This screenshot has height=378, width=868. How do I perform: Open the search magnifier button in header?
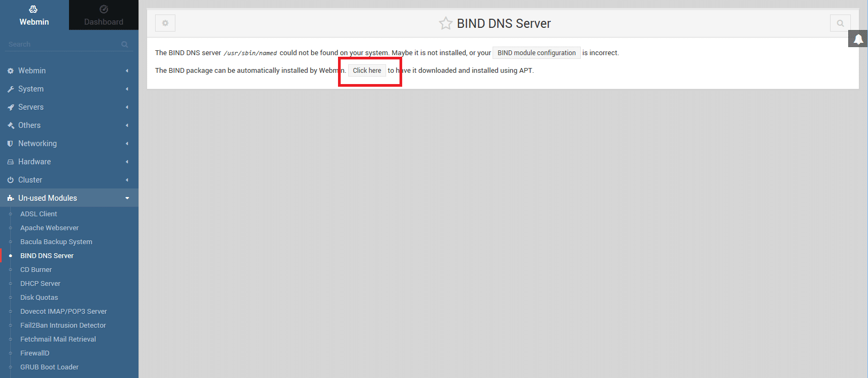(840, 23)
